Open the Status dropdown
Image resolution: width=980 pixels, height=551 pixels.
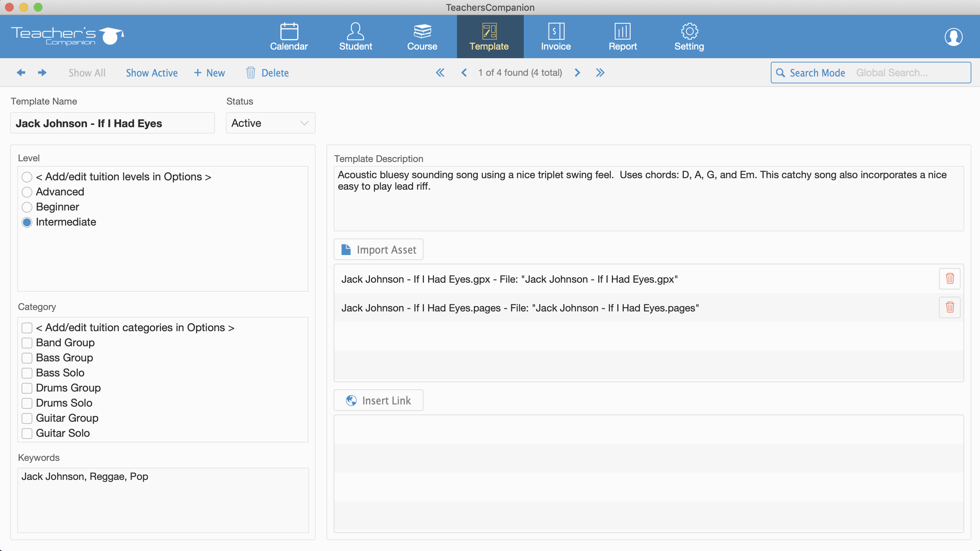[270, 123]
